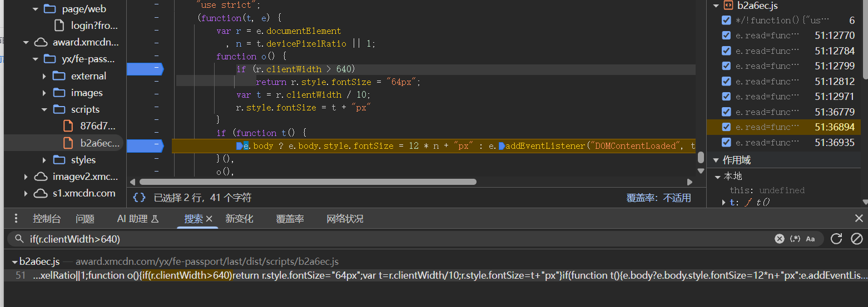Collapse the b2a6ec.js search result group
Image resolution: width=868 pixels, height=307 pixels.
[14, 261]
